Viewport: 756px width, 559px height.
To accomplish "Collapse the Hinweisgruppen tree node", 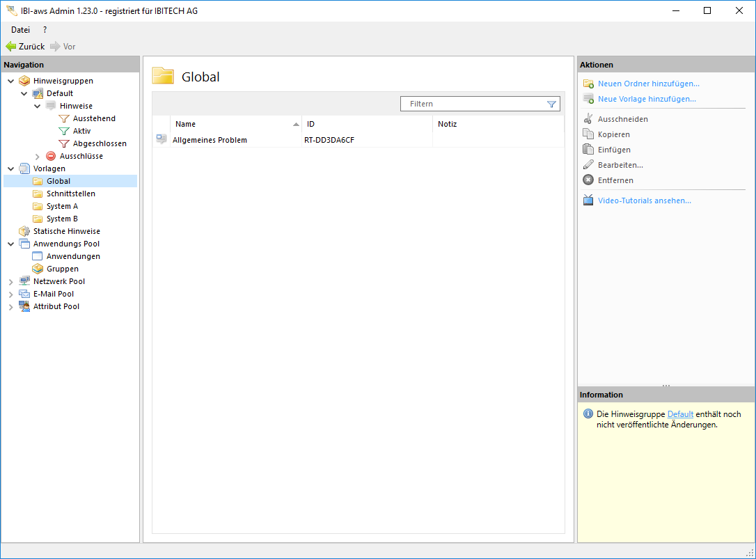I will pyautogui.click(x=11, y=81).
